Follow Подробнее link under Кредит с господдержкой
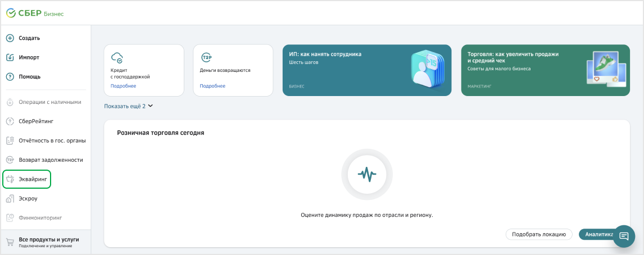The width and height of the screenshot is (644, 255). (x=123, y=86)
